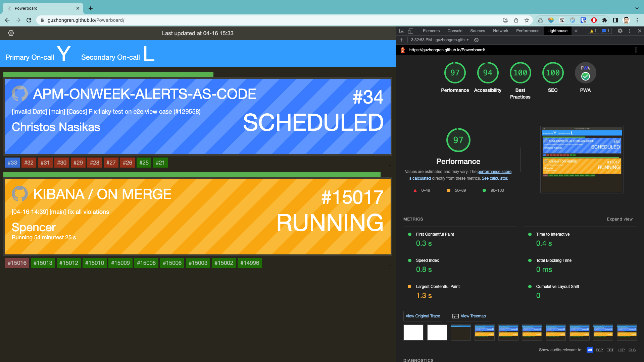The width and height of the screenshot is (644, 362).
Task: Open the Lighthouse report tools three-dot menu
Action: pyautogui.click(x=636, y=50)
